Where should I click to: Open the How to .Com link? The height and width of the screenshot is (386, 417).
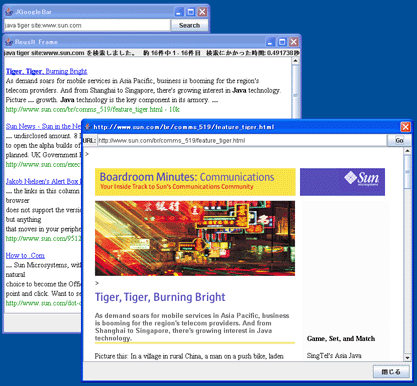pyautogui.click(x=25, y=256)
